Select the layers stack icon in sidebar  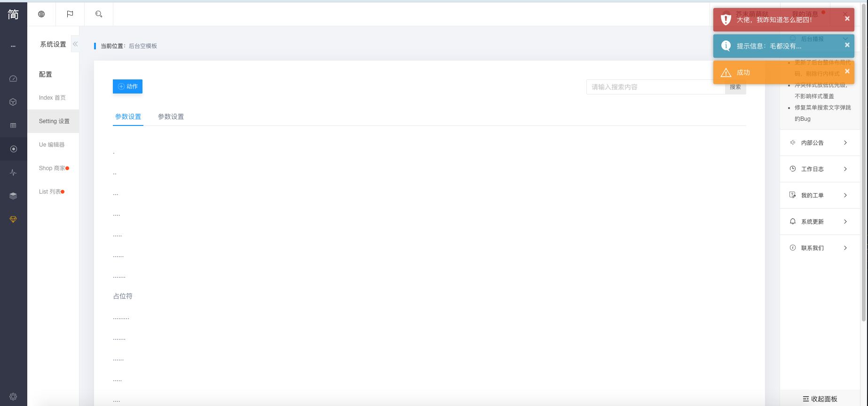coord(13,196)
